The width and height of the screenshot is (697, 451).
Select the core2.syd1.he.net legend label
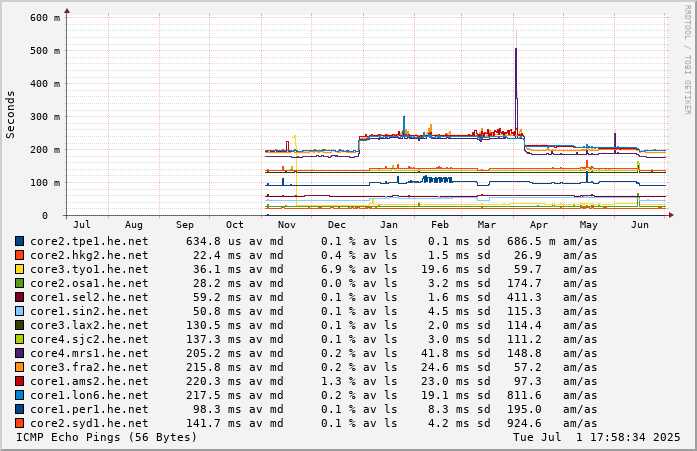click(89, 423)
